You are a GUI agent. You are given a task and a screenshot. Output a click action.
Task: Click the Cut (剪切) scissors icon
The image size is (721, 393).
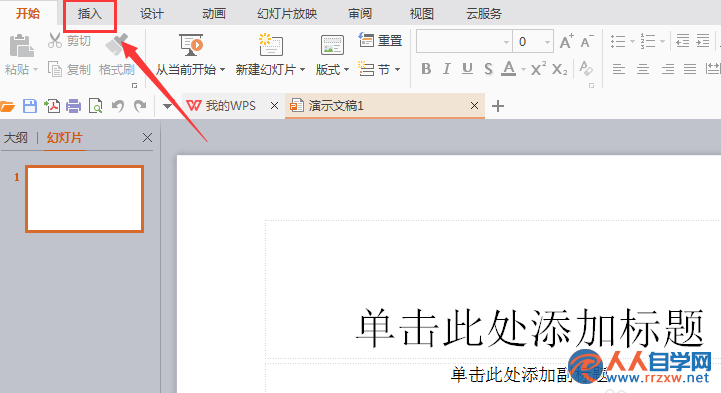coord(55,40)
